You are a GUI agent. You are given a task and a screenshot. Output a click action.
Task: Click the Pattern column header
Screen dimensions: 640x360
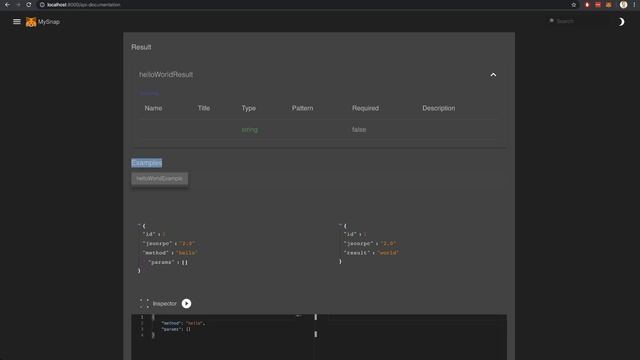pyautogui.click(x=302, y=108)
